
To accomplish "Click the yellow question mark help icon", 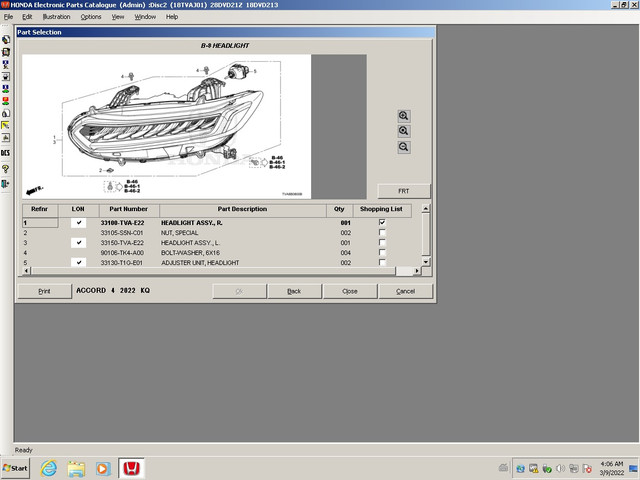I will click(5, 169).
